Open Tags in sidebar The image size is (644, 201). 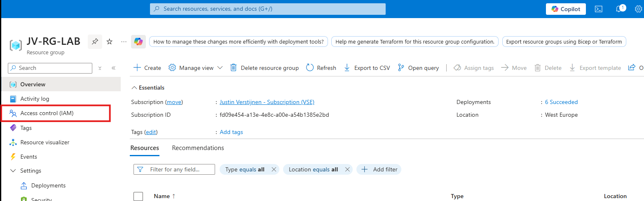[x=61, y=128]
